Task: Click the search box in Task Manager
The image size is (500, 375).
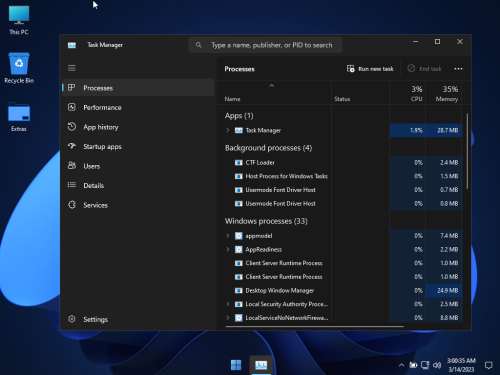Action: coord(265,45)
